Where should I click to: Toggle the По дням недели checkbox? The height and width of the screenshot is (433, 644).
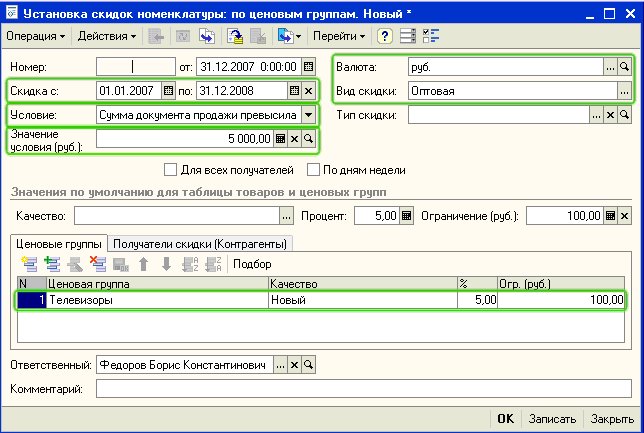pos(314,169)
